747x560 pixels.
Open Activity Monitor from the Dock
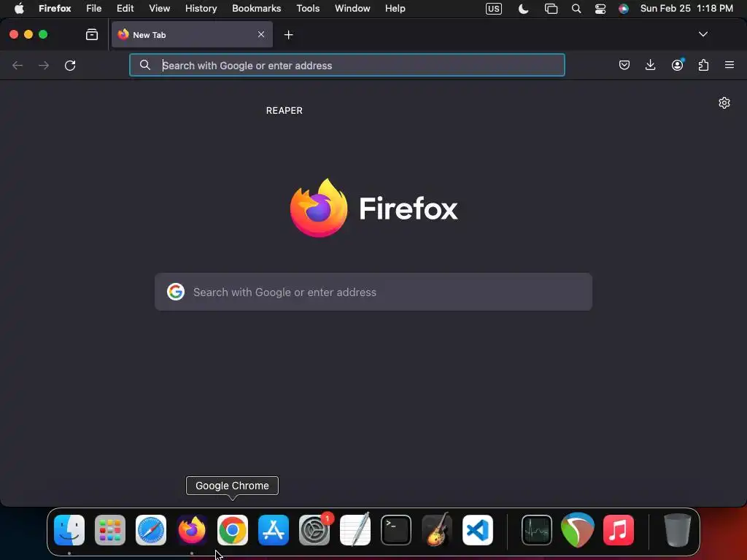pyautogui.click(x=537, y=530)
